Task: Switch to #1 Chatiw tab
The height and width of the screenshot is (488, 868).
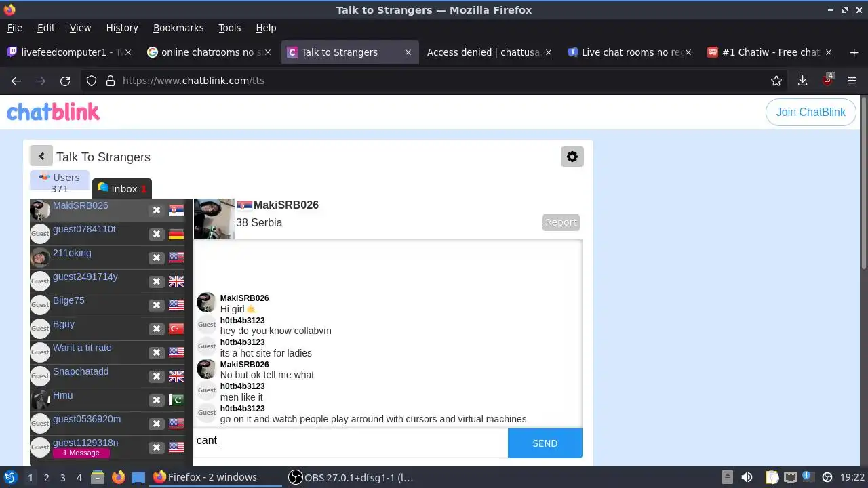Action: (770, 52)
